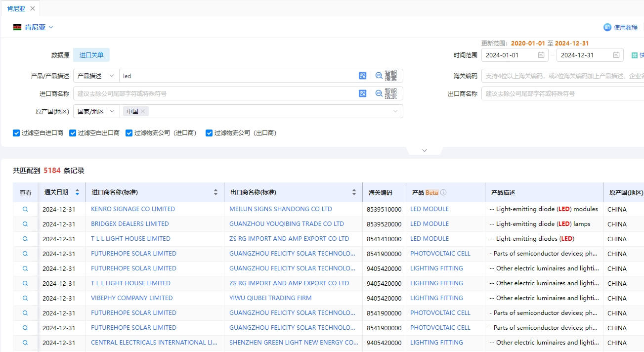The height and width of the screenshot is (352, 644).
Task: Open the 肯尼亚 country switcher dropdown
Action: pos(33,27)
